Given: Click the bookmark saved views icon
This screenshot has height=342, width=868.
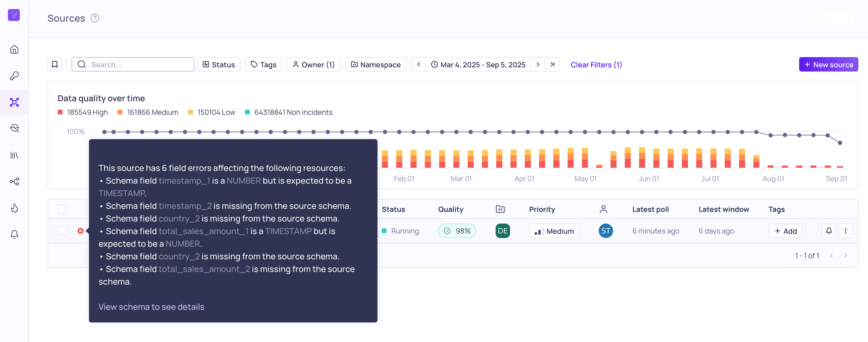Looking at the screenshot, I should click(x=55, y=64).
